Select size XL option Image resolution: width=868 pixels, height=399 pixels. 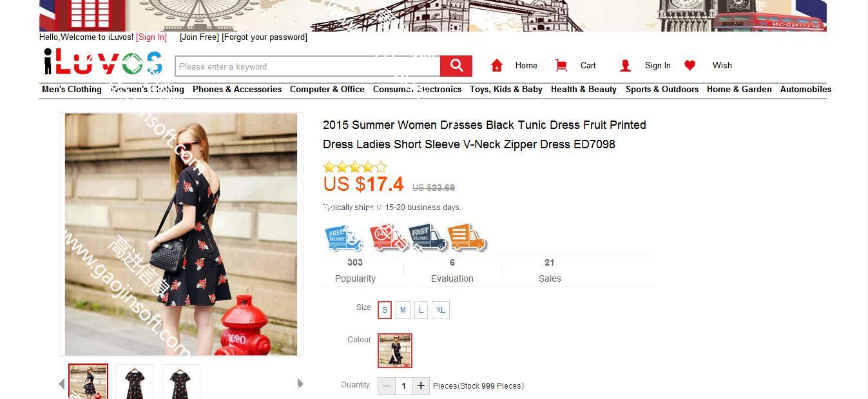click(x=441, y=310)
